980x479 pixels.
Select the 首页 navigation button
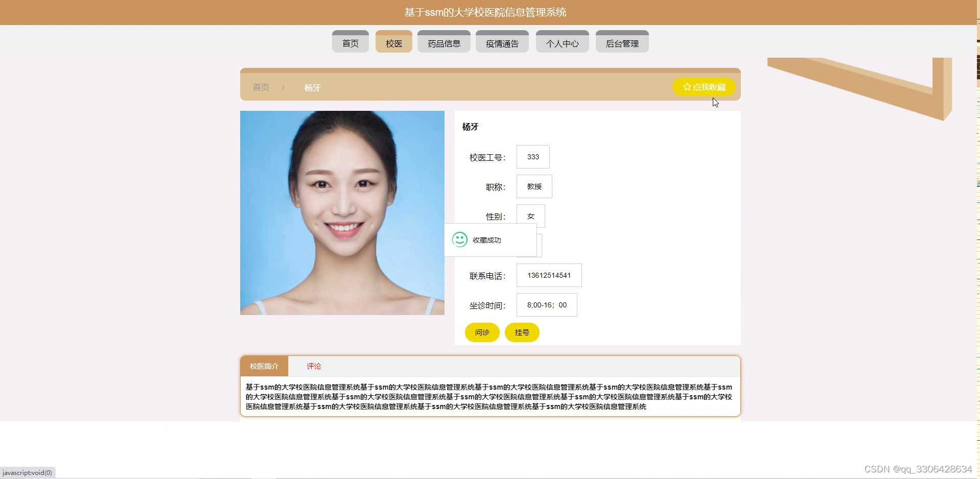[x=350, y=42]
